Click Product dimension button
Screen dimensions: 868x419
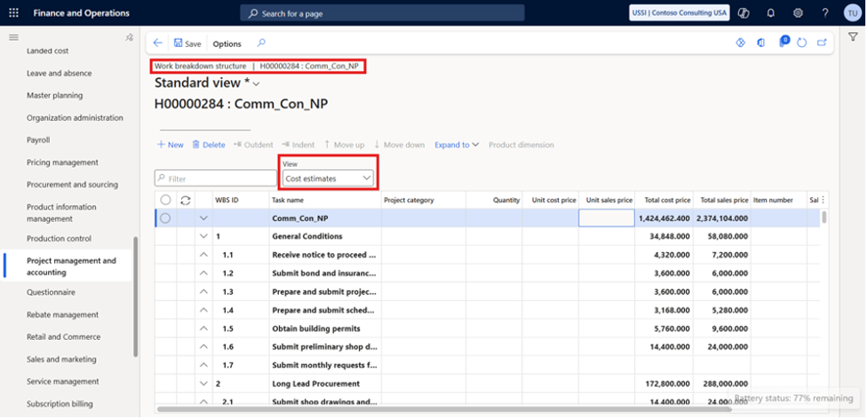point(521,145)
